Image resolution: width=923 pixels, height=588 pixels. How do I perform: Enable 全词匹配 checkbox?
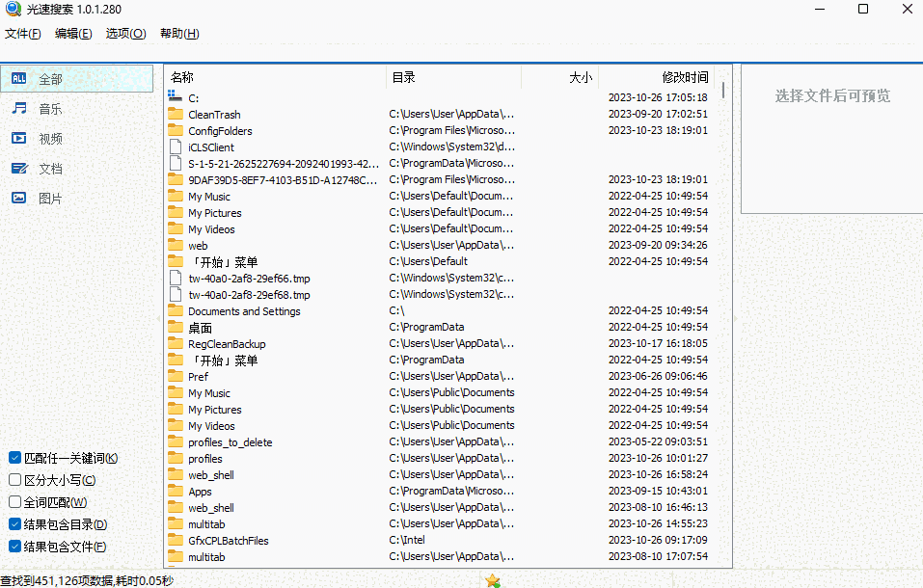[x=15, y=501]
